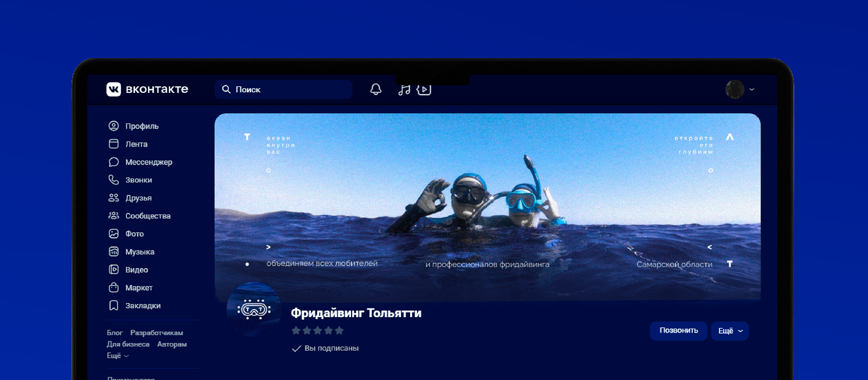Open the music note icon in header
Image resolution: width=868 pixels, height=380 pixels.
pyautogui.click(x=404, y=90)
